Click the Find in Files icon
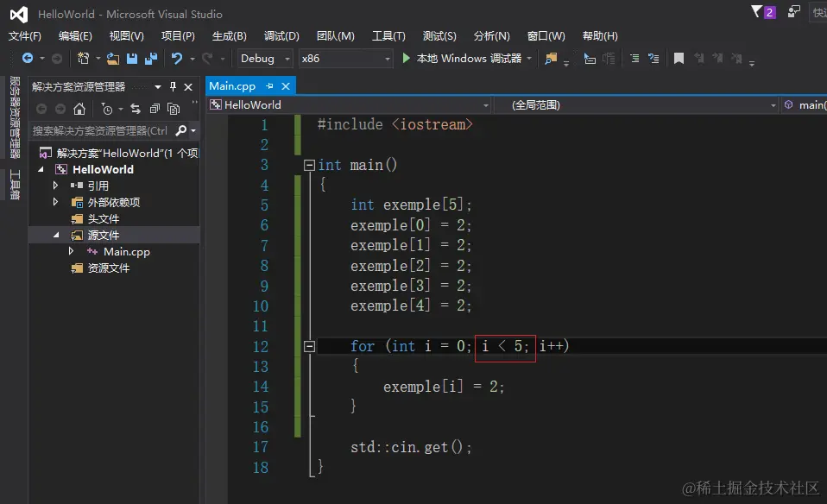827x504 pixels. point(551,59)
